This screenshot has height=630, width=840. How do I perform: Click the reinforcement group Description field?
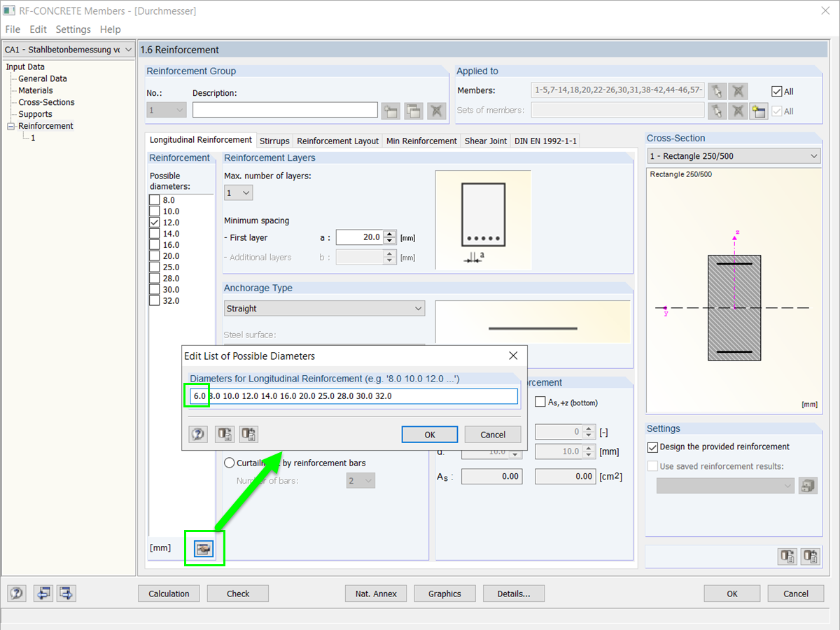pyautogui.click(x=285, y=110)
